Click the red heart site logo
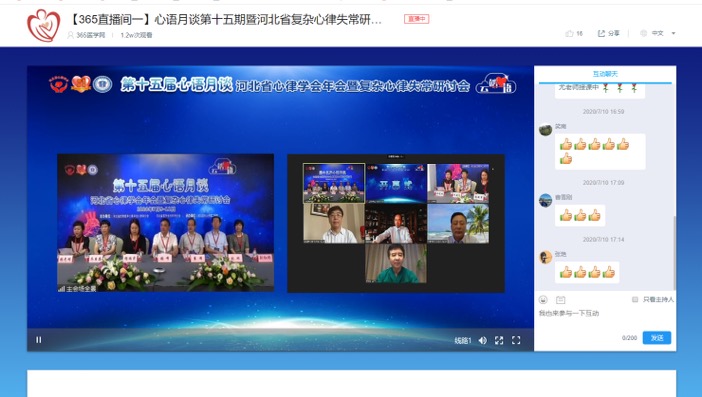Viewport: 702px width, 397px height. [43, 26]
